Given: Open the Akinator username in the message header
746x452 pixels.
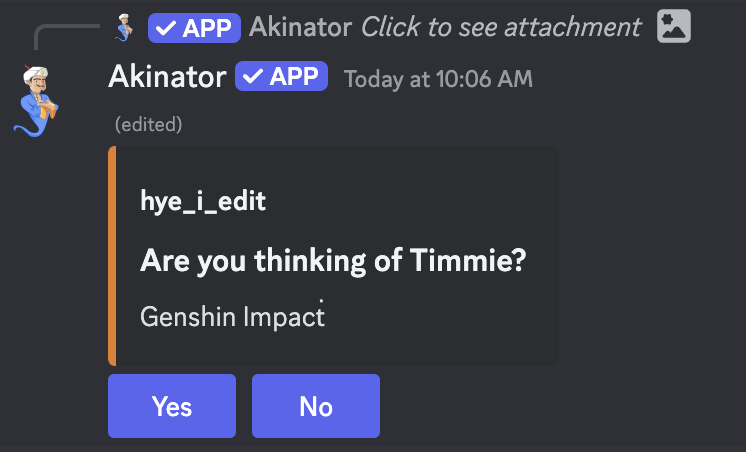Looking at the screenshot, I should [x=166, y=77].
